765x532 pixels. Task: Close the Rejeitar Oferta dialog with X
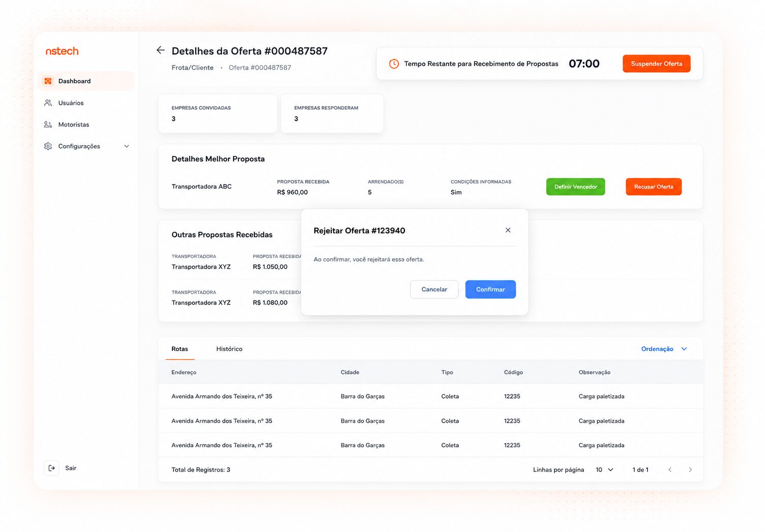coord(508,230)
